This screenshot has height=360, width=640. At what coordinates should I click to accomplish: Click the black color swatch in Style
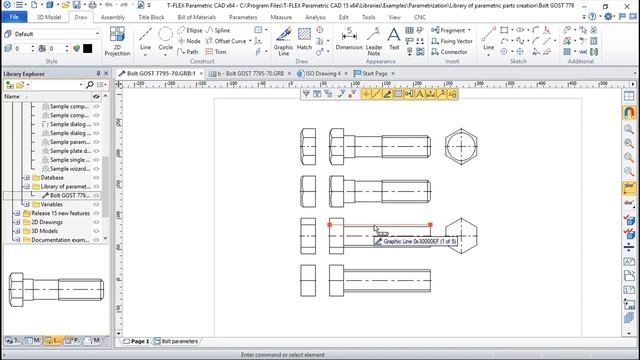[x=87, y=49]
